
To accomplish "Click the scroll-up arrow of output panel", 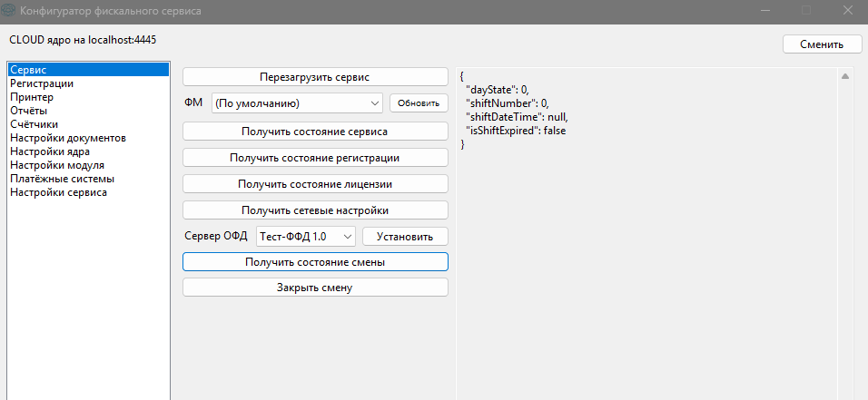I will 845,76.
